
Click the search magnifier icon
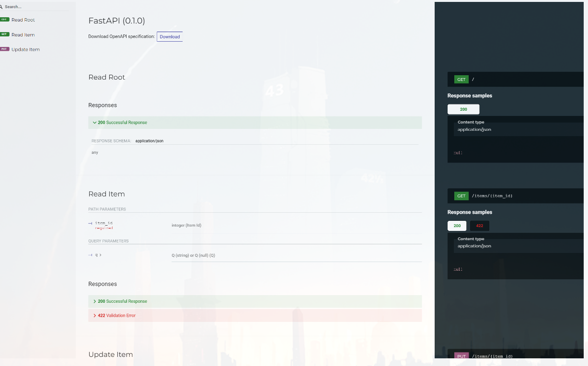coord(1,7)
